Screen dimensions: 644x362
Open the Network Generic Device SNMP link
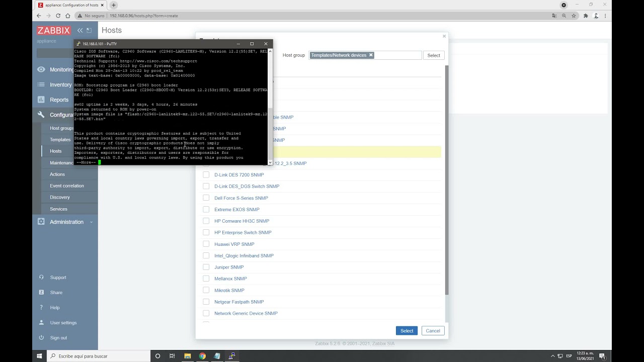[246, 313]
